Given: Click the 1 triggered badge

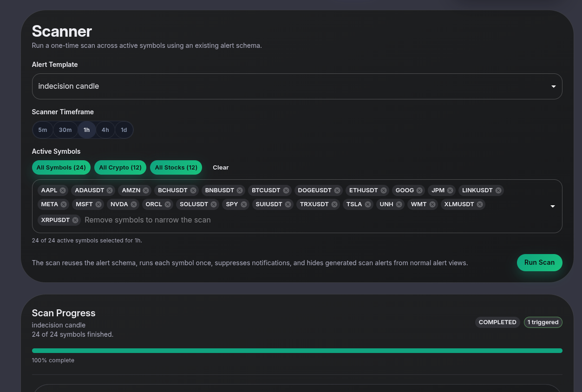Looking at the screenshot, I should click(543, 322).
